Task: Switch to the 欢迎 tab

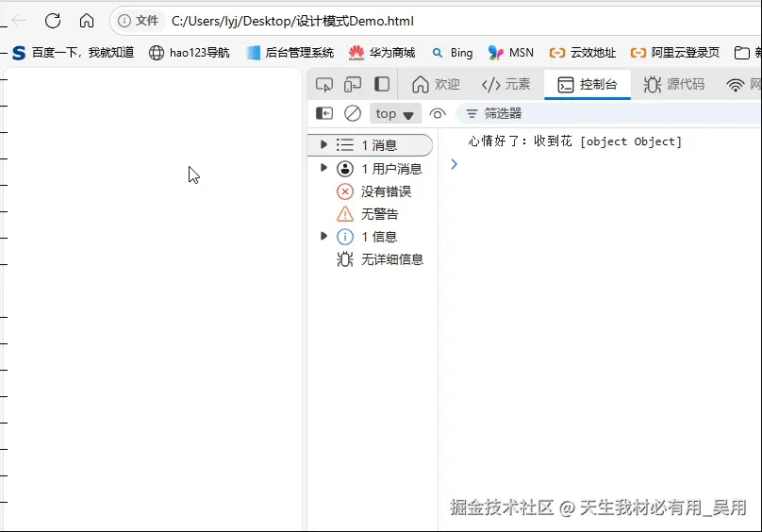Action: click(x=436, y=84)
